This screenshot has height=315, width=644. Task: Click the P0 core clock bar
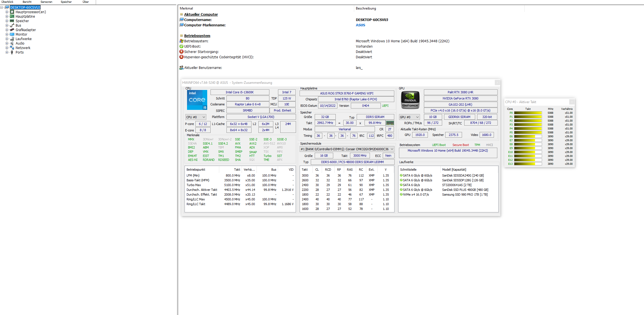(x=528, y=113)
